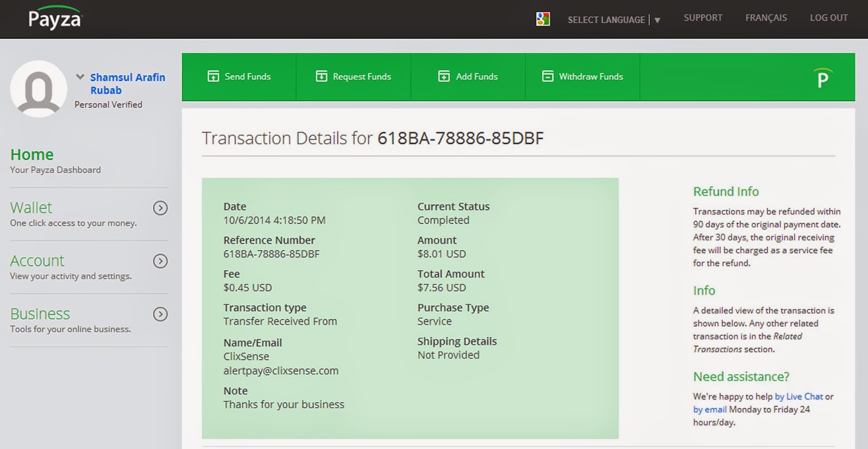Open the 'by email' help link
The height and width of the screenshot is (449, 868).
710,409
